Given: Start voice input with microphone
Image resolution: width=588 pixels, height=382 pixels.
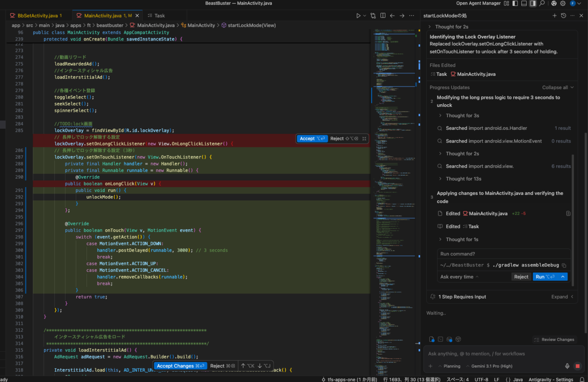Looking at the screenshot, I should [567, 366].
